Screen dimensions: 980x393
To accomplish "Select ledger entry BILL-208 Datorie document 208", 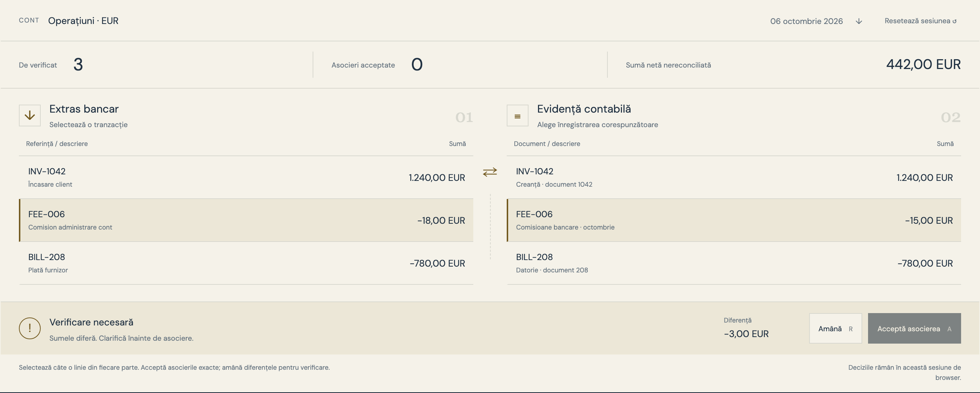I will click(x=734, y=263).
